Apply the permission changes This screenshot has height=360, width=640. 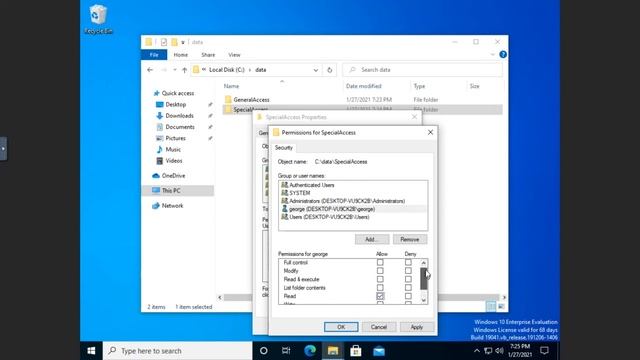[x=416, y=327]
